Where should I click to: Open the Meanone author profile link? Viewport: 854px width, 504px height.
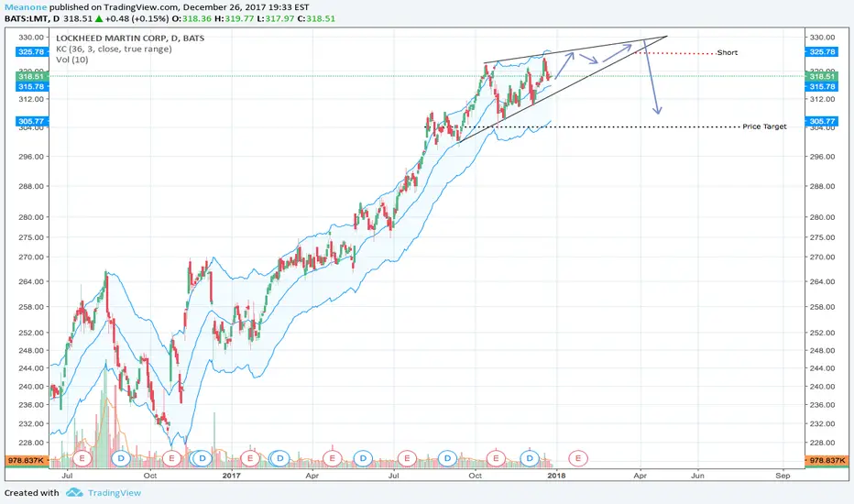[26, 7]
